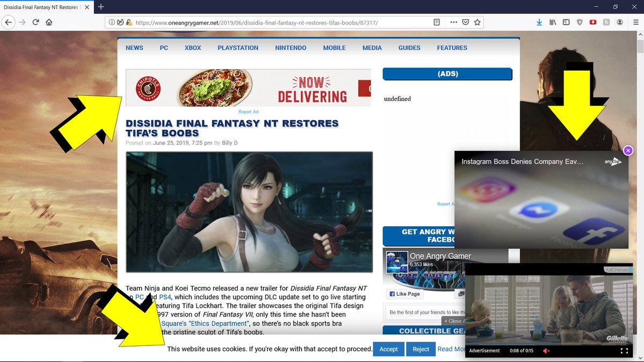Open the browser home page
This screenshot has width=644, height=362.
tap(49, 23)
